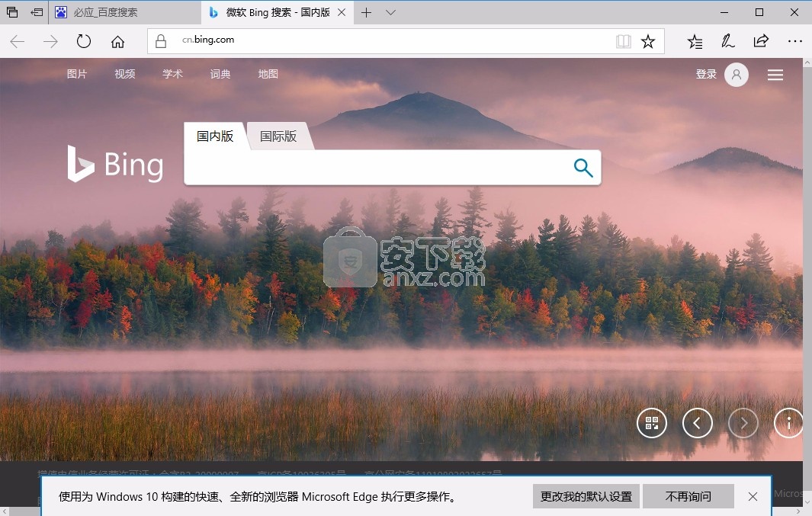Select the 微软 Bing 搜索 - 国内版 tab
The width and height of the screenshot is (812, 516).
pos(277,12)
